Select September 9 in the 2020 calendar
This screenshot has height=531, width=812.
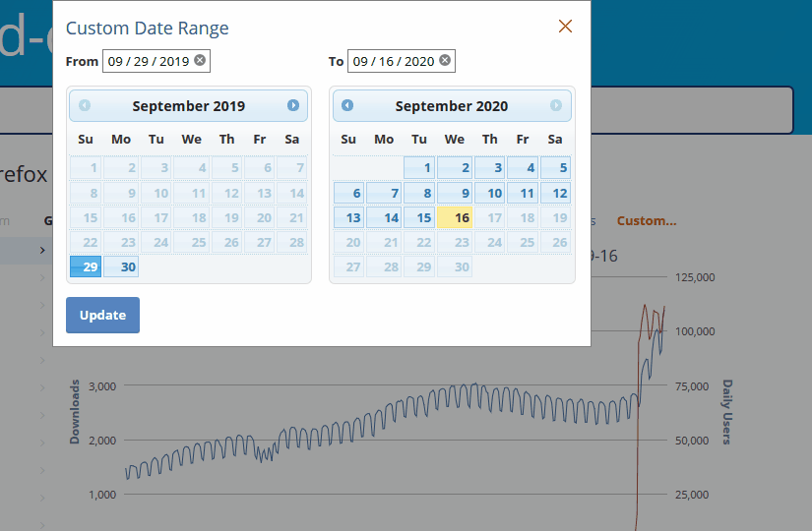(x=455, y=193)
